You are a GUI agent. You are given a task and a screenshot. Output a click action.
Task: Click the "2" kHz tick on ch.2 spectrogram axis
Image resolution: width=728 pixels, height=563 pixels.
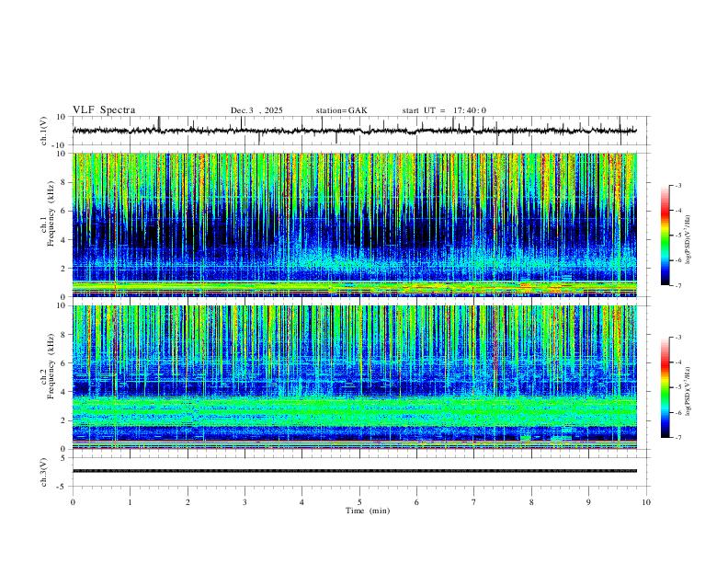click(63, 420)
